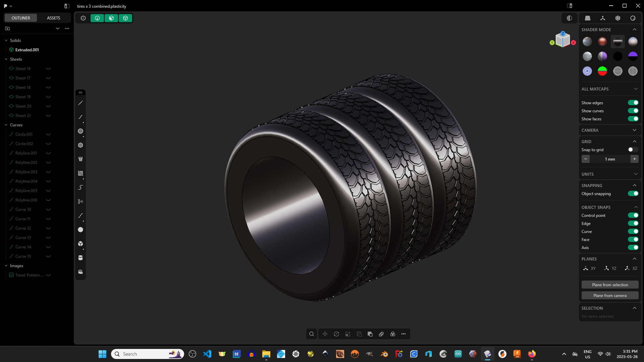Viewport: 644px width, 362px height.
Task: Click the X axis on orientation gizmo
Action: pos(574,43)
